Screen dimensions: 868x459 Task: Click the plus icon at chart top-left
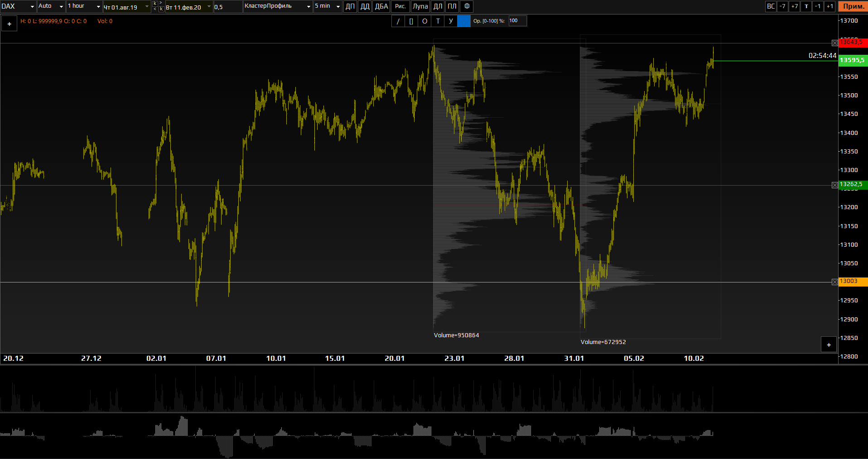click(9, 24)
